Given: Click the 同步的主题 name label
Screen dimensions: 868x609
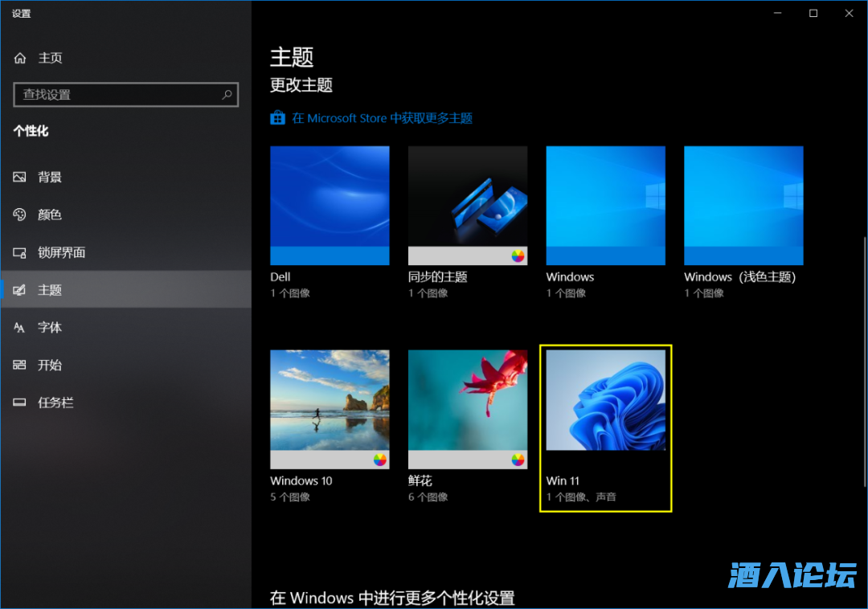Looking at the screenshot, I should pyautogui.click(x=438, y=277).
